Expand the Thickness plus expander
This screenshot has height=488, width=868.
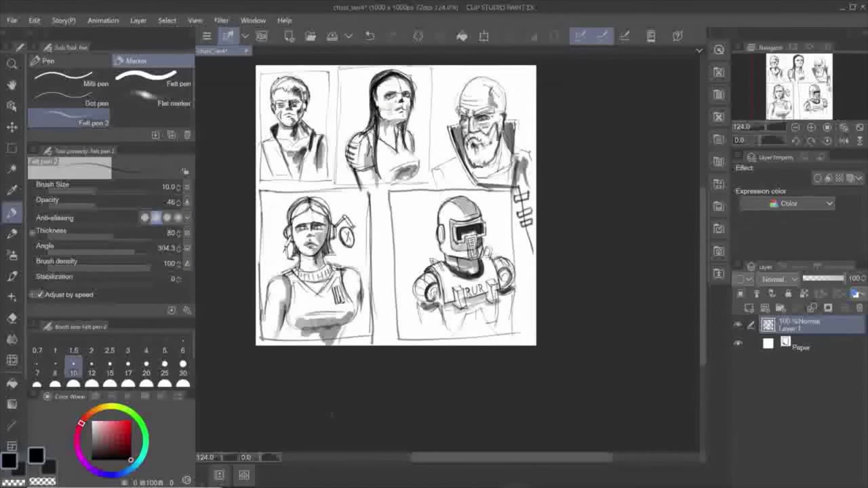point(32,232)
